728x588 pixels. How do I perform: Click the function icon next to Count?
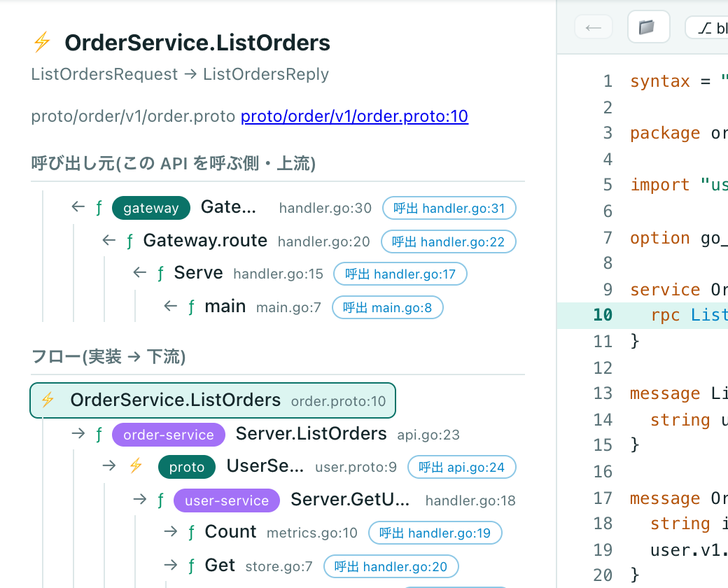tap(191, 533)
